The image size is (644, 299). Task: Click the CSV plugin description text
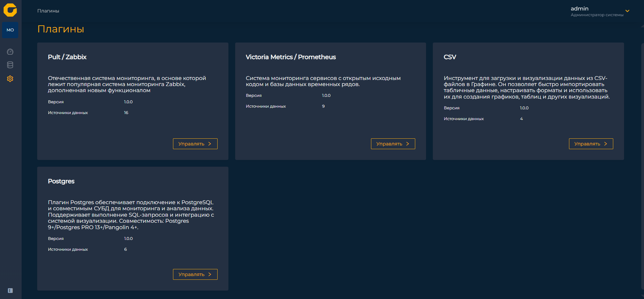click(527, 87)
